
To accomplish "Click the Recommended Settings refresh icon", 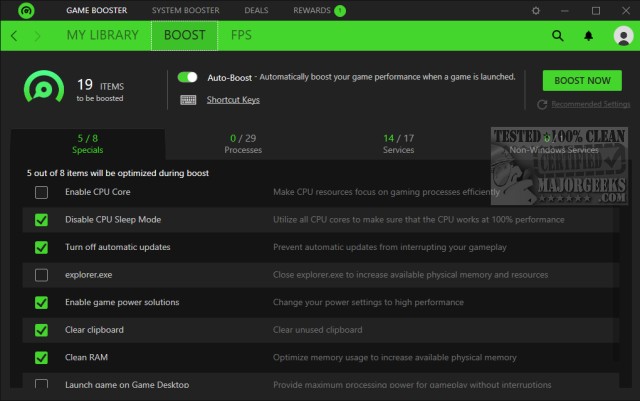I will coord(542,105).
